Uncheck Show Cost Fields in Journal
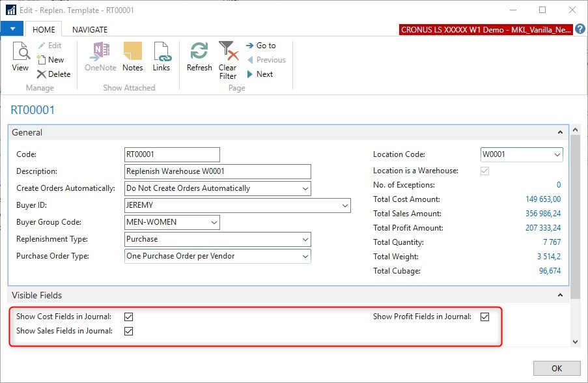Viewport: 588px width, 383px height. tap(129, 317)
